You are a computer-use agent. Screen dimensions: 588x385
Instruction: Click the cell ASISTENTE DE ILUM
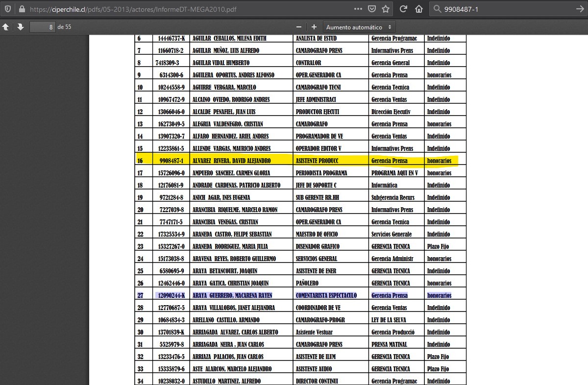(x=316, y=357)
